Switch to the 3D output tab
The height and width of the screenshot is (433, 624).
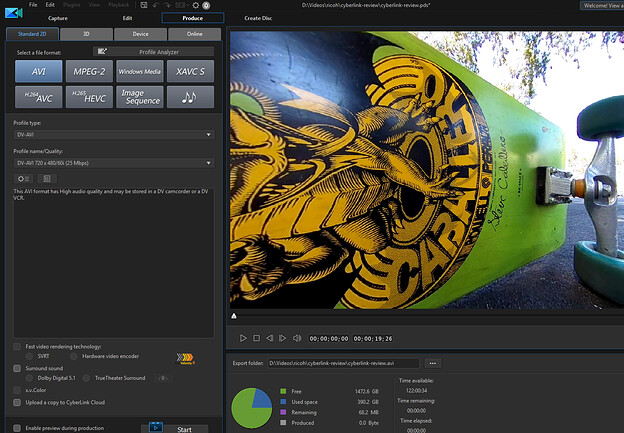pyautogui.click(x=86, y=34)
